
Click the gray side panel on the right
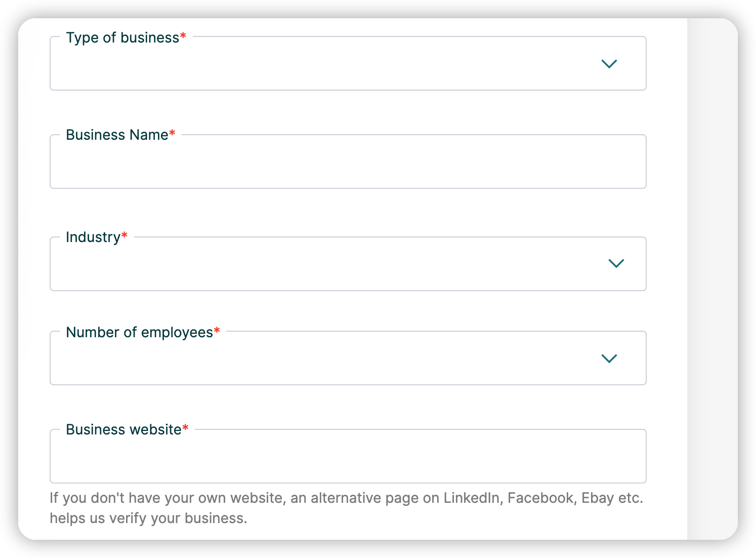(x=711, y=278)
